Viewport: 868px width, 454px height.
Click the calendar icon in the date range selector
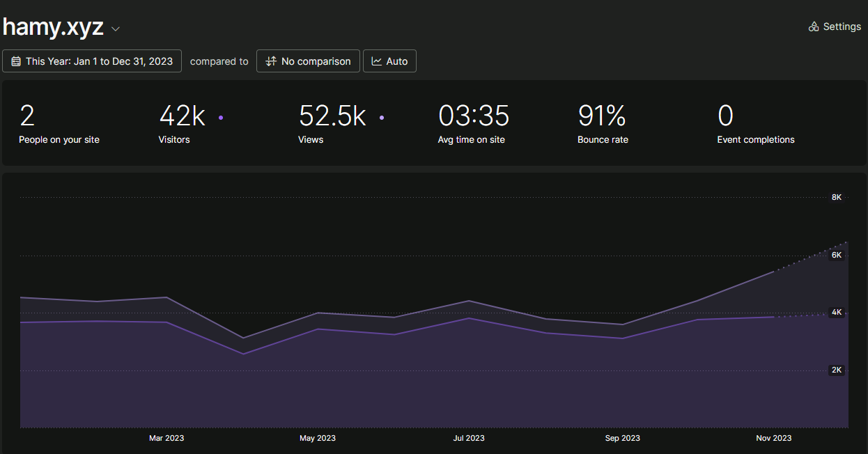click(16, 61)
